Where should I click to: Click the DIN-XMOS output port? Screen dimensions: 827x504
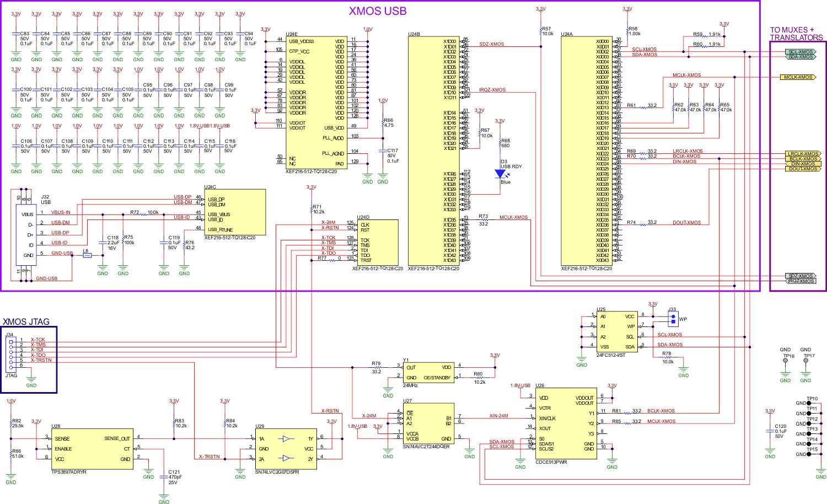[803, 164]
